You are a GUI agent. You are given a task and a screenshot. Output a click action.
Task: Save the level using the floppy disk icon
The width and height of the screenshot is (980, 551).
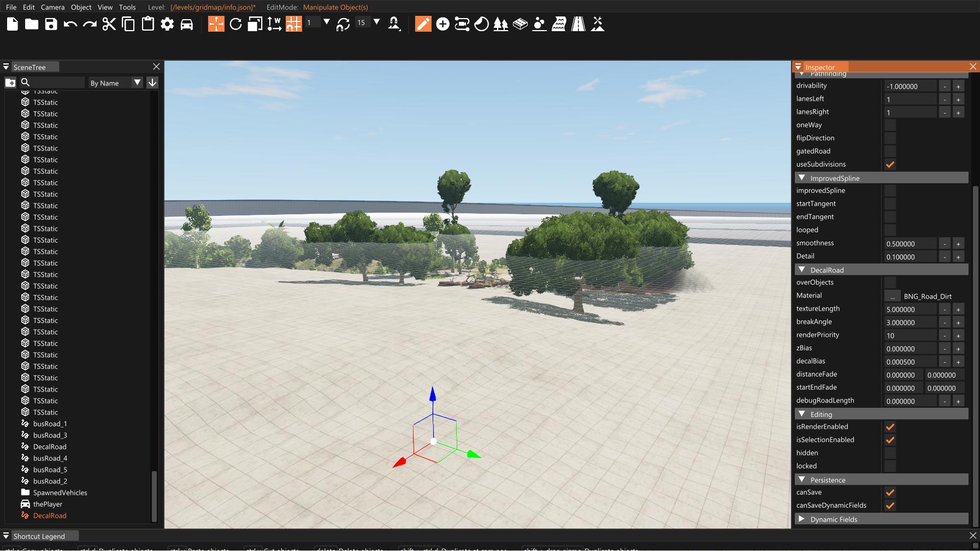coord(51,24)
